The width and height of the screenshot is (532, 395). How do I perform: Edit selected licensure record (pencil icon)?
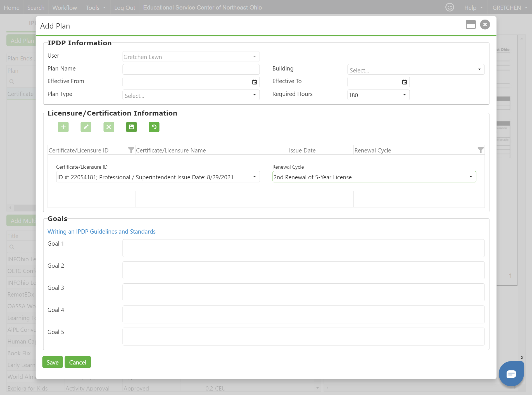tap(86, 127)
